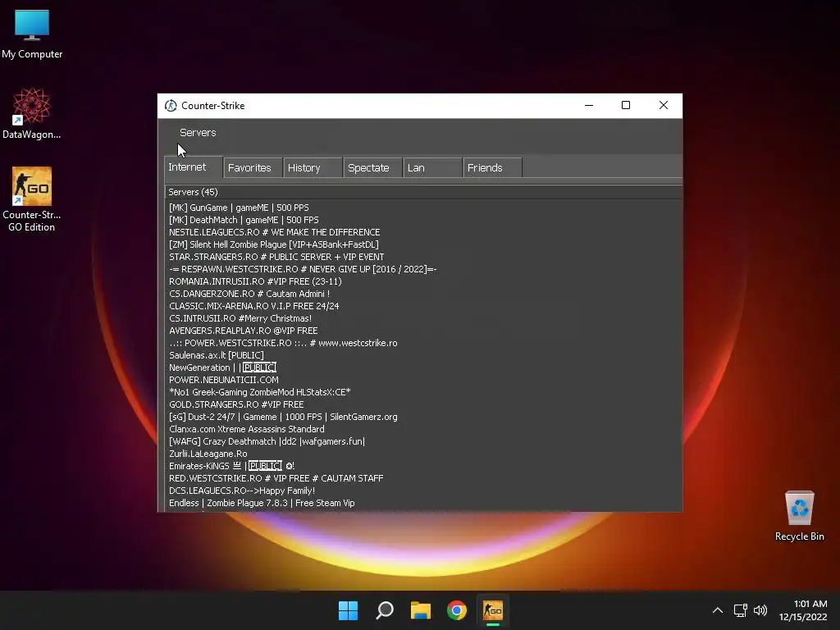Select DCS.LEAGUECS.RO Happy Family server
This screenshot has width=840, height=630.
[x=423, y=491]
